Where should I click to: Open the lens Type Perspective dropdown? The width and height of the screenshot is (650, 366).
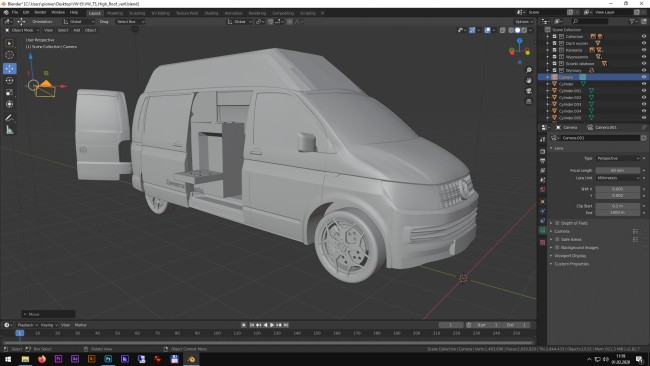tap(618, 158)
